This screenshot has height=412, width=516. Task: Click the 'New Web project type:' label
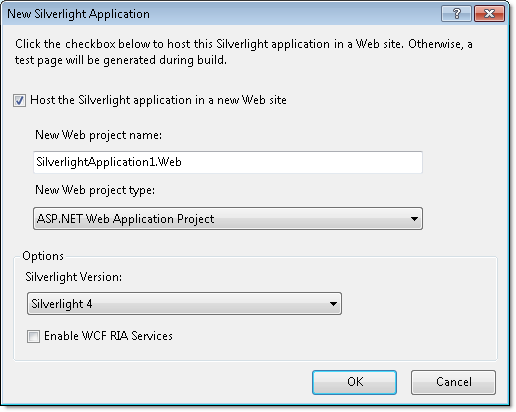click(x=95, y=190)
